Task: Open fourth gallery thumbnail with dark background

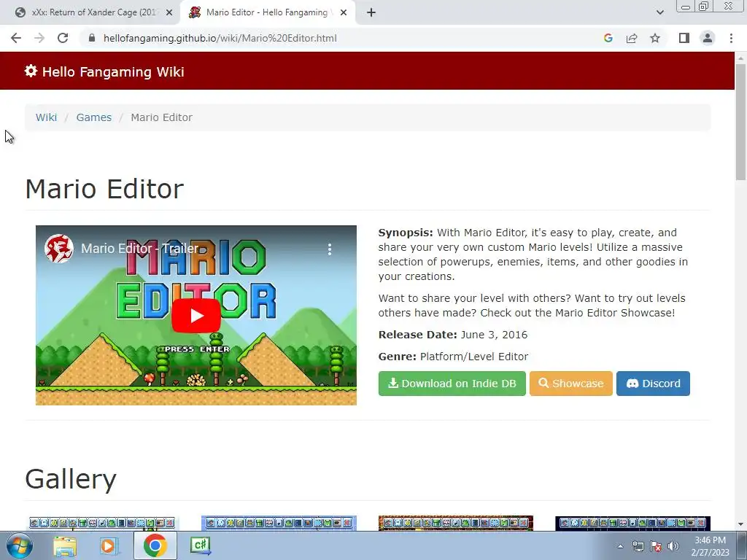Action: 632,524
